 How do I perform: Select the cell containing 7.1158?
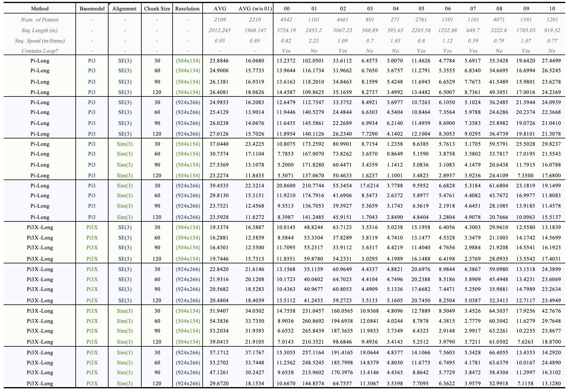pyautogui.click(x=525, y=383)
